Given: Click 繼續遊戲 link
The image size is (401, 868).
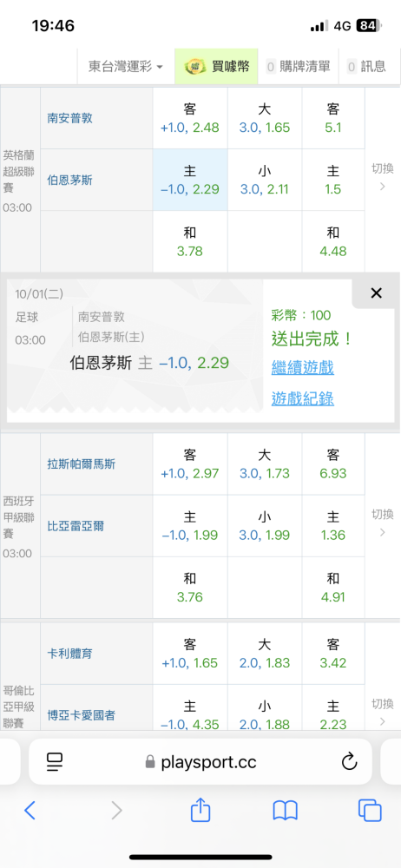Looking at the screenshot, I should coord(302,366).
